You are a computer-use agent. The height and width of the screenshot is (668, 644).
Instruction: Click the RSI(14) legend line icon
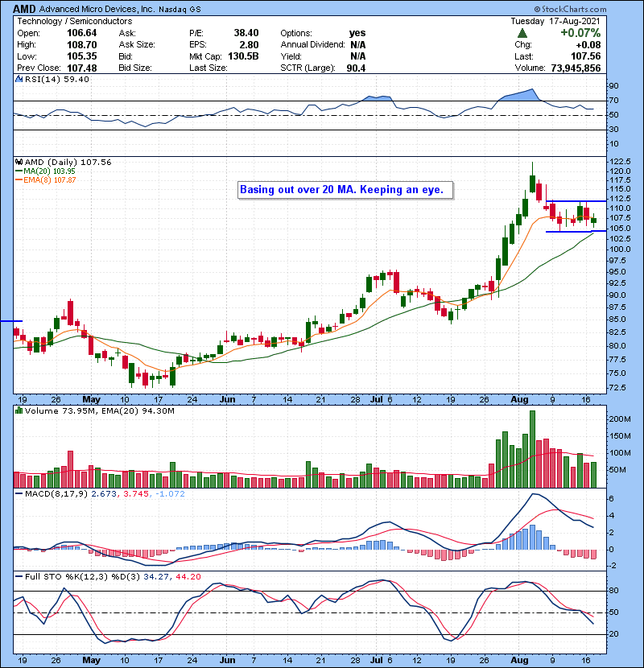(19, 79)
